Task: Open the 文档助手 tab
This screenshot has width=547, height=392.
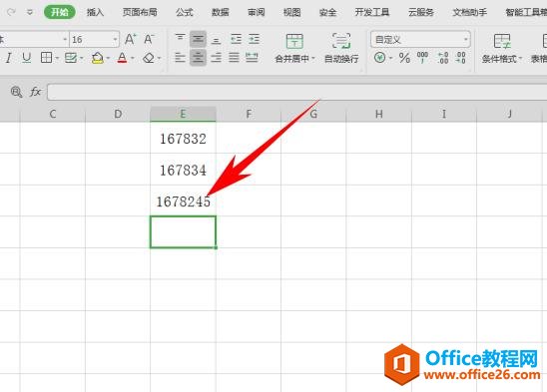Action: pyautogui.click(x=469, y=12)
